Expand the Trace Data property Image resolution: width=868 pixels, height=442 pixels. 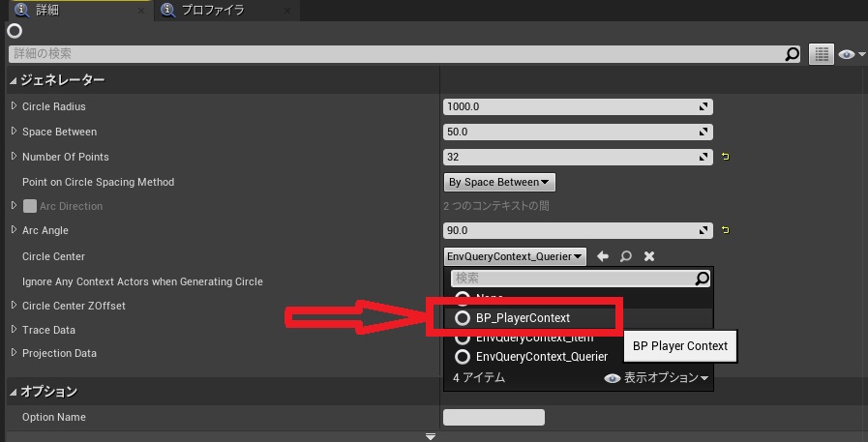(x=15, y=329)
